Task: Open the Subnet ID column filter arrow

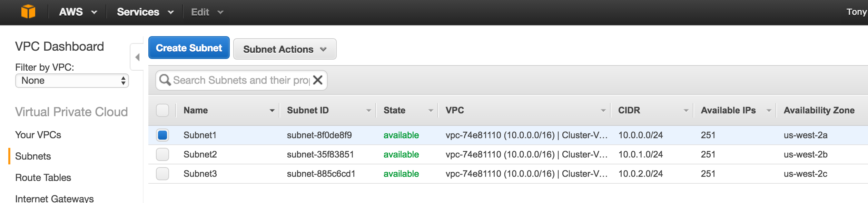Action: click(368, 111)
